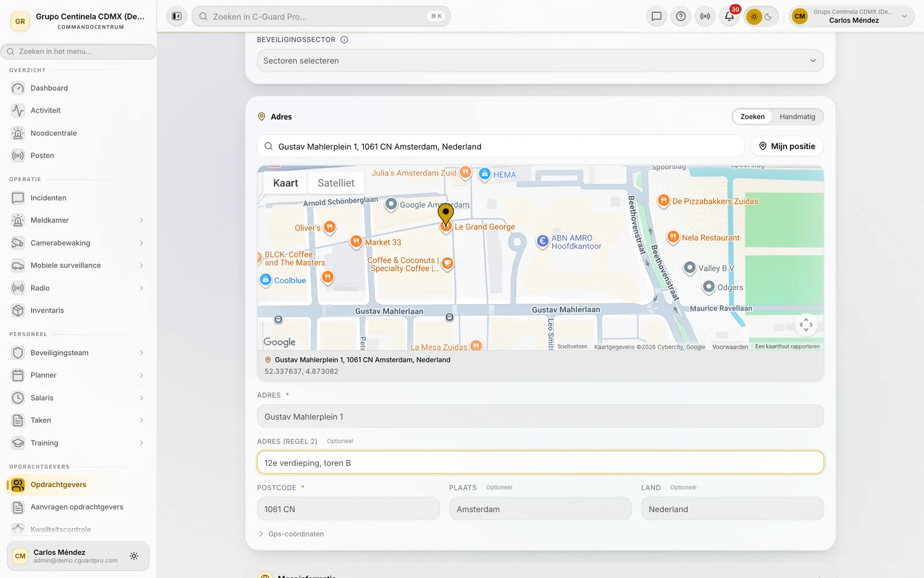Open Dashboard in sidebar
The width and height of the screenshot is (924, 578).
[x=79, y=88]
